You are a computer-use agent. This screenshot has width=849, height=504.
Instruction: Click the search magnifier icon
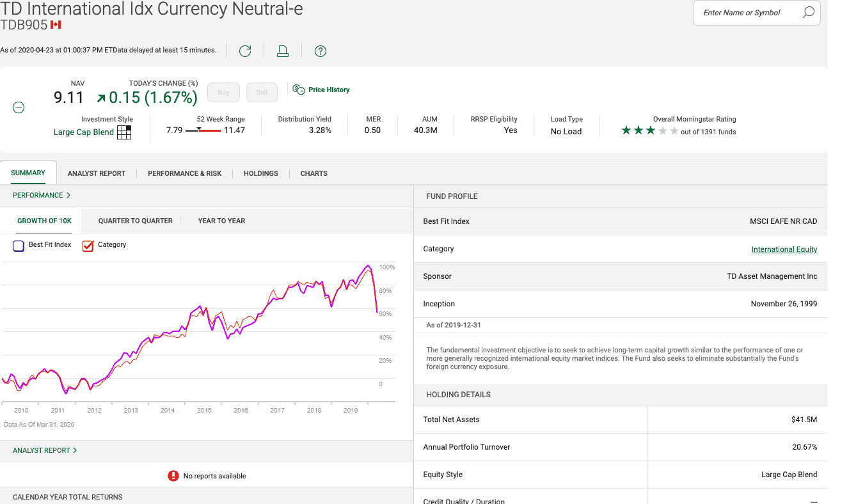point(808,12)
